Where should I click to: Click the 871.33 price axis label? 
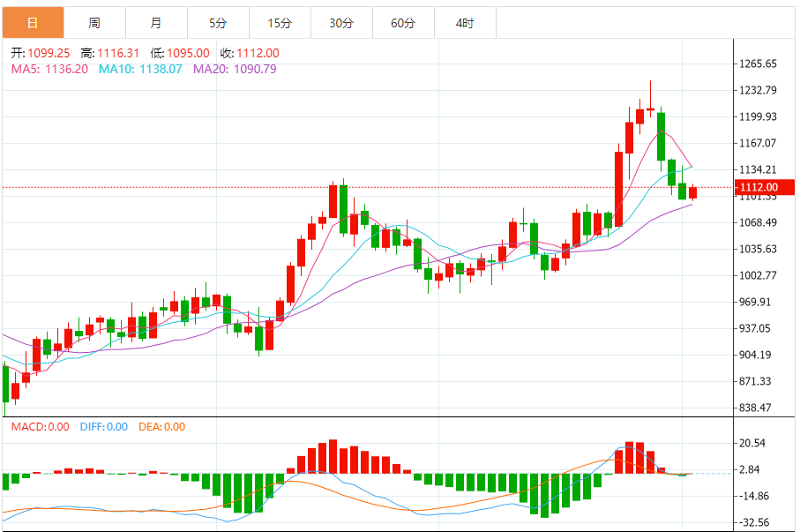point(755,381)
